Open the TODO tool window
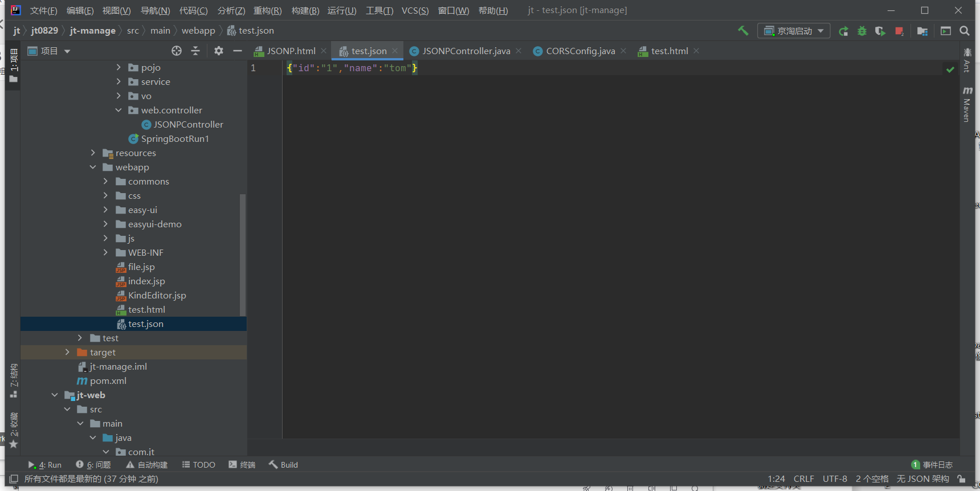The width and height of the screenshot is (980, 491). point(198,465)
